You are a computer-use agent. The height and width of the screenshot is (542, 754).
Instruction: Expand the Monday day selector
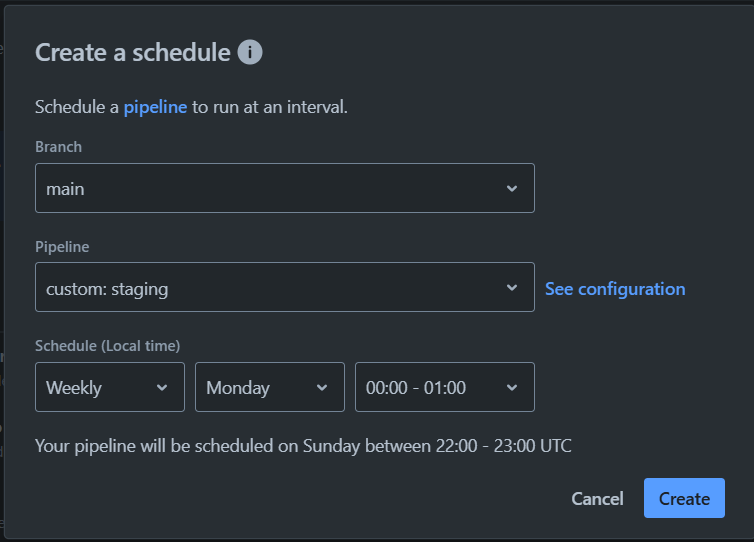[x=270, y=387]
